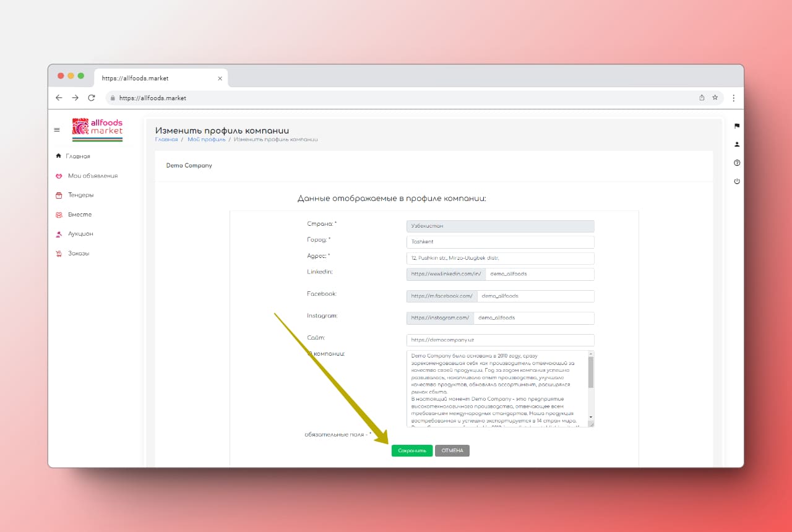Open the browser three-dot menu
The width and height of the screenshot is (792, 532).
point(734,98)
